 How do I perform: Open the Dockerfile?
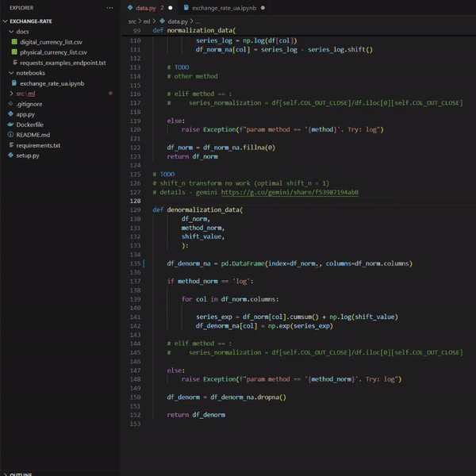[30, 125]
